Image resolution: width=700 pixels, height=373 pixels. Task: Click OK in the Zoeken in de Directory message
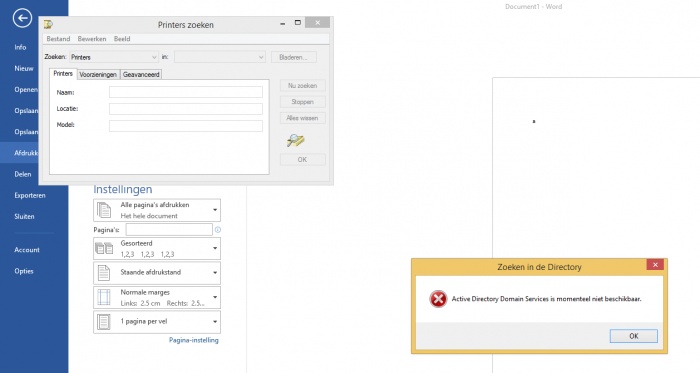(x=633, y=336)
